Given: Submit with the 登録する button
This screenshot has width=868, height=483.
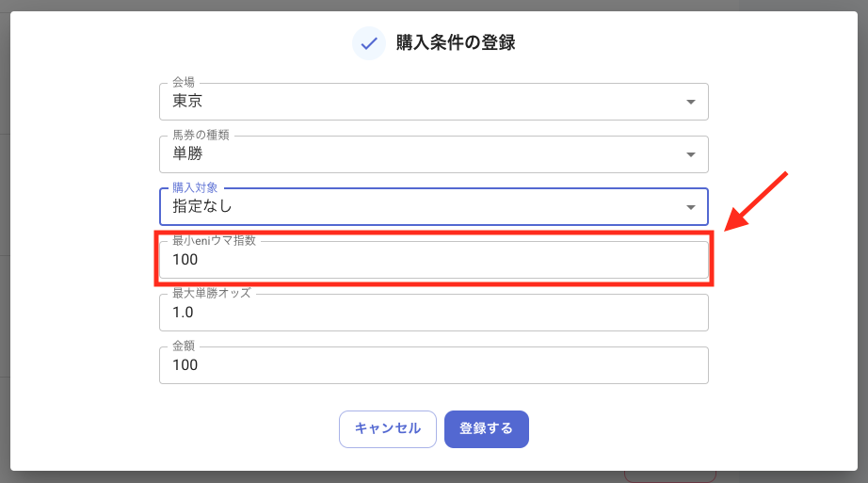Looking at the screenshot, I should [486, 428].
